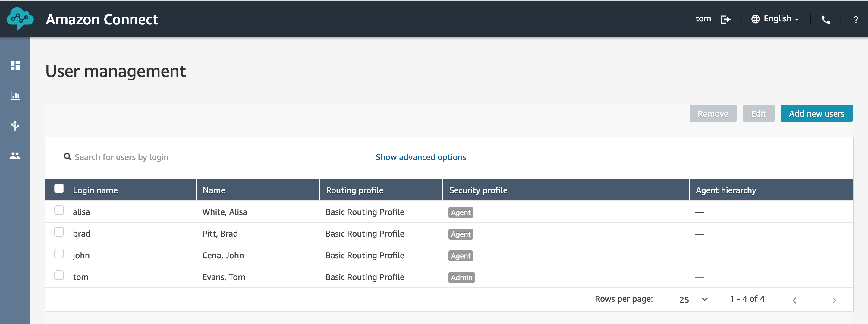
Task: Click the User management heading
Action: [115, 71]
